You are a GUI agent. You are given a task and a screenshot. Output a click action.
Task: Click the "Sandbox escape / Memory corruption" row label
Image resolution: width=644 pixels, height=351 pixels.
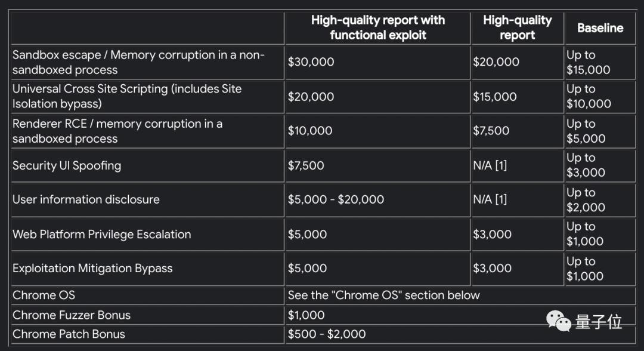pyautogui.click(x=138, y=62)
